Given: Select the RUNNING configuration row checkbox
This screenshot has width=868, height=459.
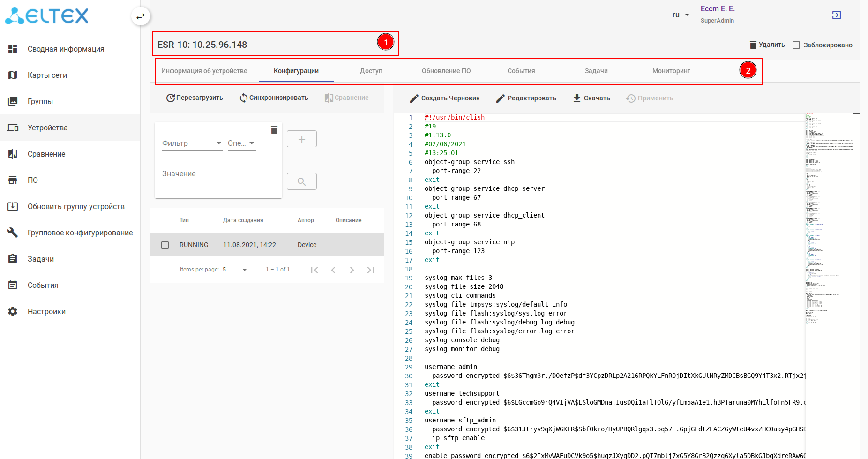Looking at the screenshot, I should pyautogui.click(x=165, y=245).
